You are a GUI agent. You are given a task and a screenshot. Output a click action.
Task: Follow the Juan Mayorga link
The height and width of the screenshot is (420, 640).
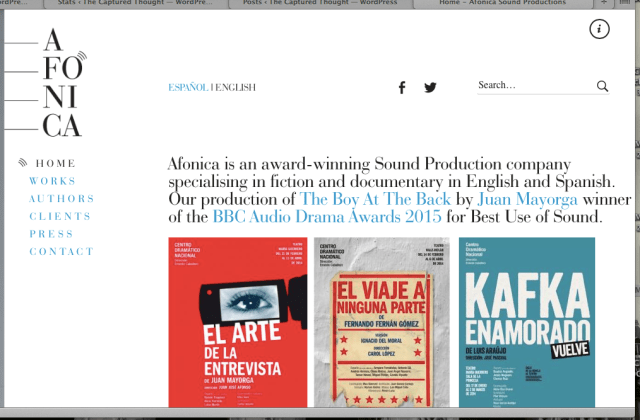(x=531, y=199)
